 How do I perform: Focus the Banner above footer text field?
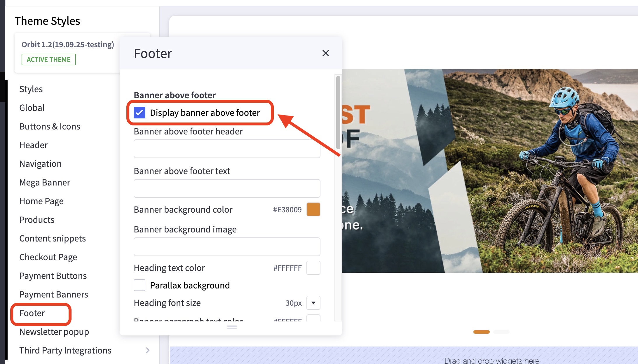pyautogui.click(x=227, y=188)
